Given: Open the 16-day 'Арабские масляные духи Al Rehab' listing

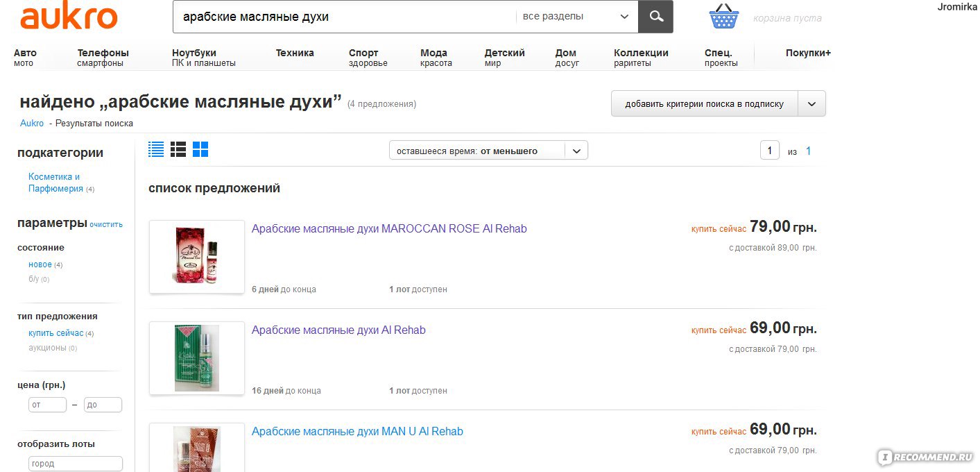Looking at the screenshot, I should pyautogui.click(x=338, y=330).
